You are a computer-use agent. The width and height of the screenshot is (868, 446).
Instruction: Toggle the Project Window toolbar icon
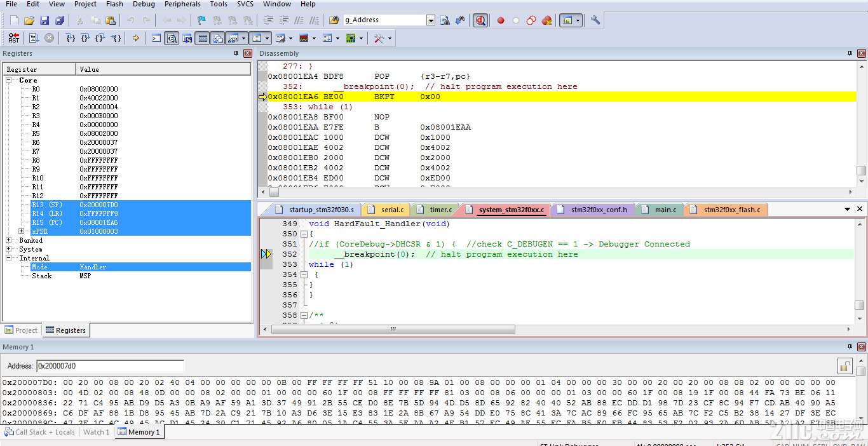pos(567,20)
